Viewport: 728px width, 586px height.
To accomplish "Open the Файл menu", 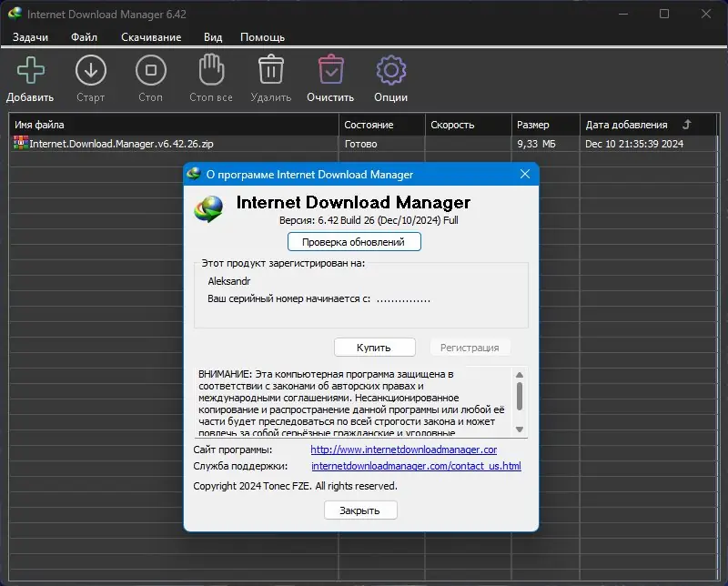I will click(x=84, y=37).
